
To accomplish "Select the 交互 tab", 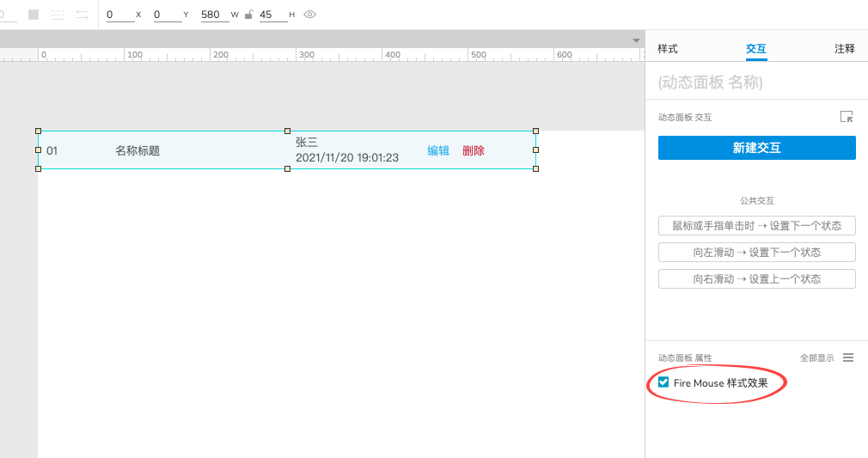I will (756, 49).
